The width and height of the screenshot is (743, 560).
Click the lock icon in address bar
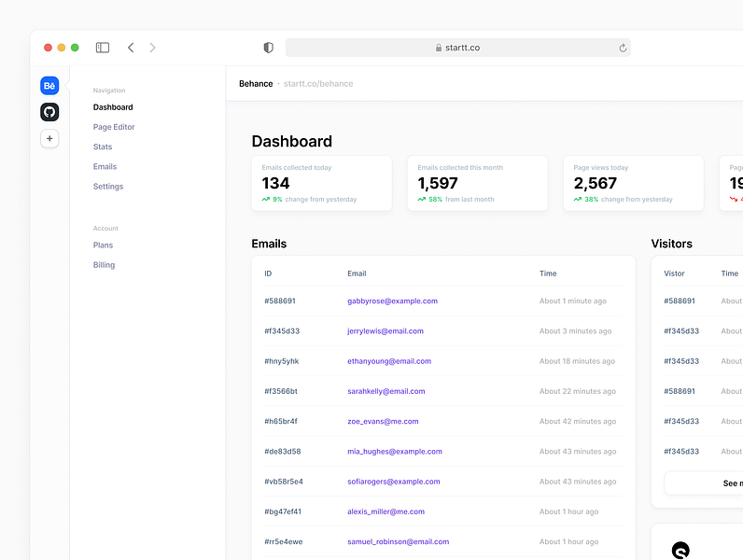(x=439, y=48)
